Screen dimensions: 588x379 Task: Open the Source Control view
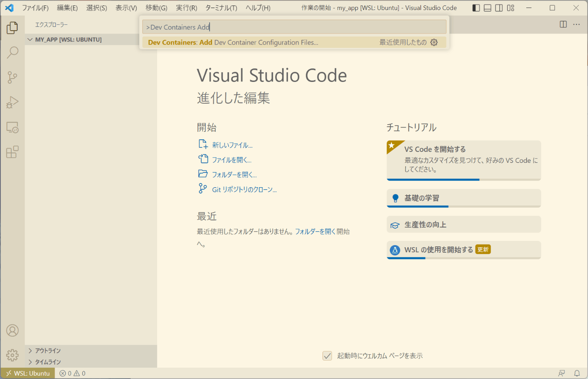(x=12, y=77)
